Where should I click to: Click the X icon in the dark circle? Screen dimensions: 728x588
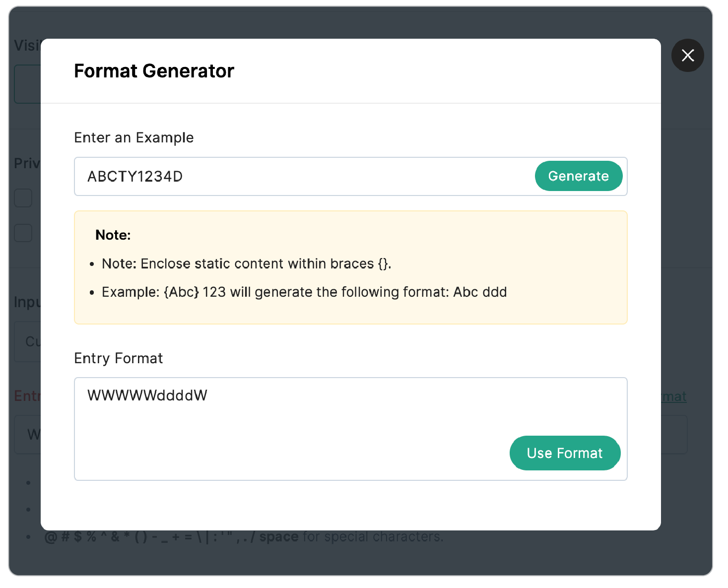point(687,55)
